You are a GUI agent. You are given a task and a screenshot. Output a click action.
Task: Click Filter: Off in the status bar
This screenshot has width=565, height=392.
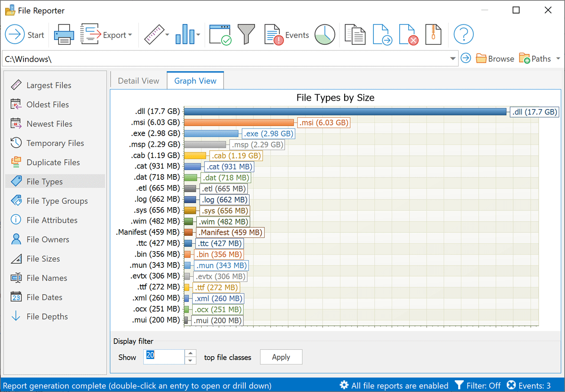pos(477,385)
